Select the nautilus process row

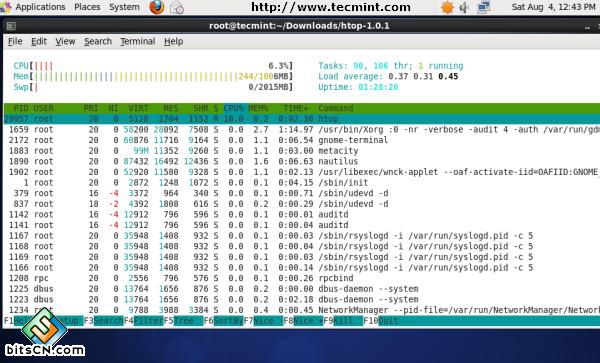[x=302, y=161]
